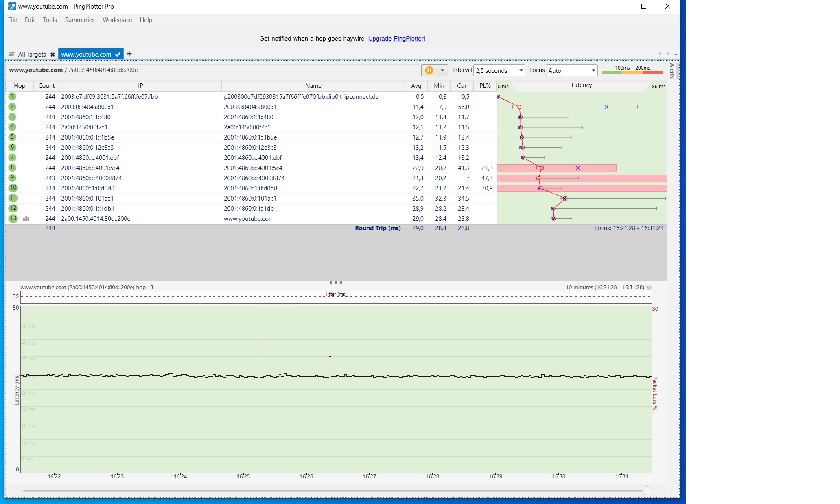The height and width of the screenshot is (504, 840).
Task: Close the All Targets tab with its X
Action: [52, 55]
